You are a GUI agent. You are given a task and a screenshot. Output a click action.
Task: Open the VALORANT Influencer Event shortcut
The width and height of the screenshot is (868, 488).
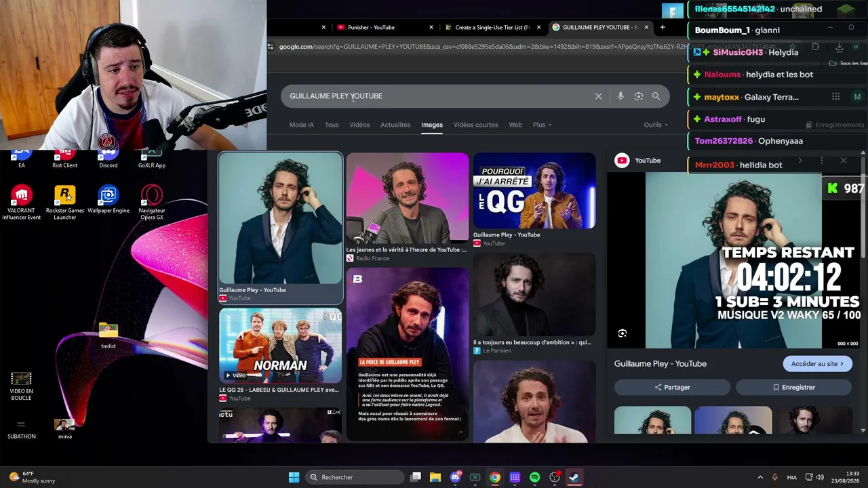click(21, 203)
